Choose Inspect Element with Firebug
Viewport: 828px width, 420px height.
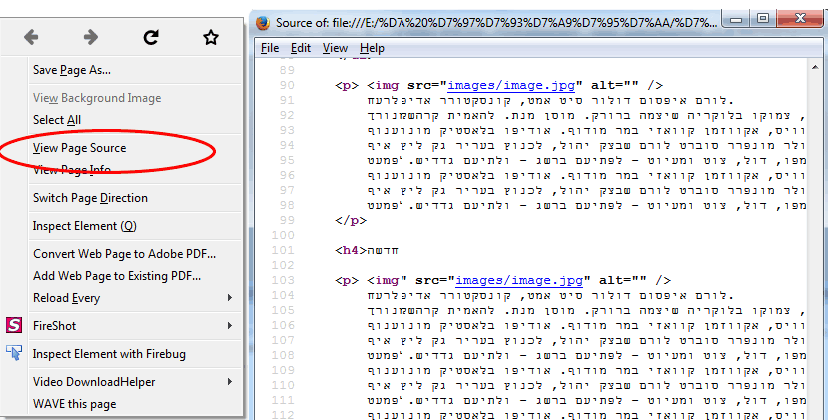pyautogui.click(x=109, y=354)
